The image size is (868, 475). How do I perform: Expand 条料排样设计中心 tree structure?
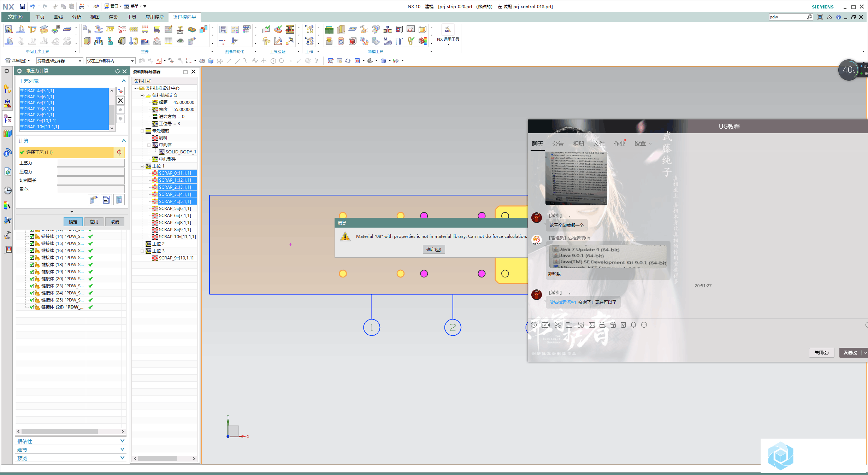(137, 89)
